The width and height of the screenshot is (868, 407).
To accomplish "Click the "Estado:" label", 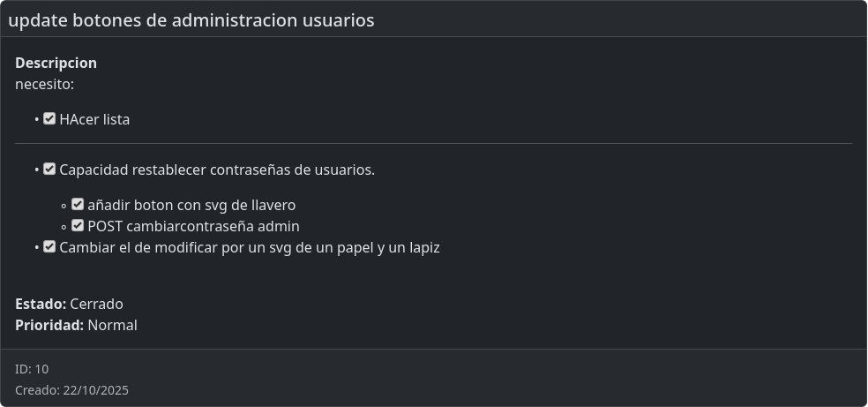I will [41, 304].
